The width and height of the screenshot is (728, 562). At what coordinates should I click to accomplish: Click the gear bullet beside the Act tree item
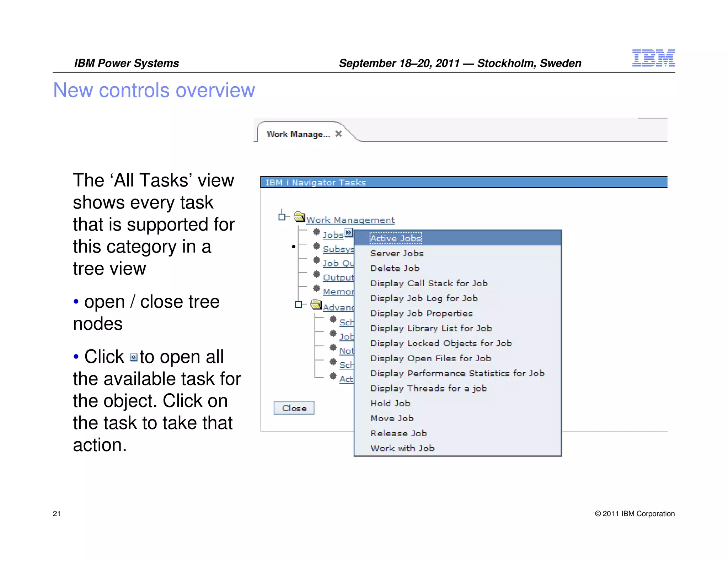[333, 376]
